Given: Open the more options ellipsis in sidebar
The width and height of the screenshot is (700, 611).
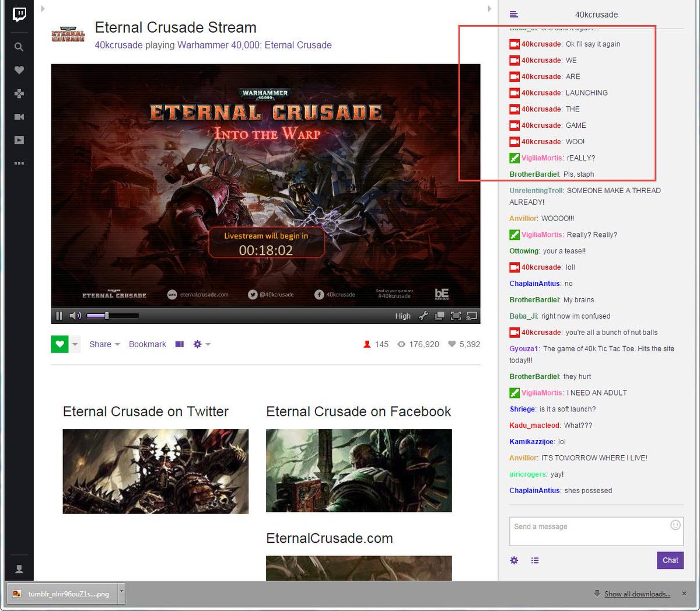Looking at the screenshot, I should [x=19, y=163].
